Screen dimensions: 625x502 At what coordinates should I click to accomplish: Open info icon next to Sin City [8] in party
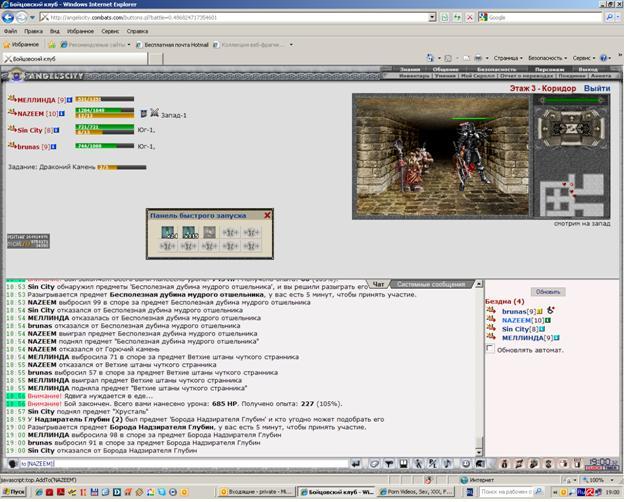(57, 130)
